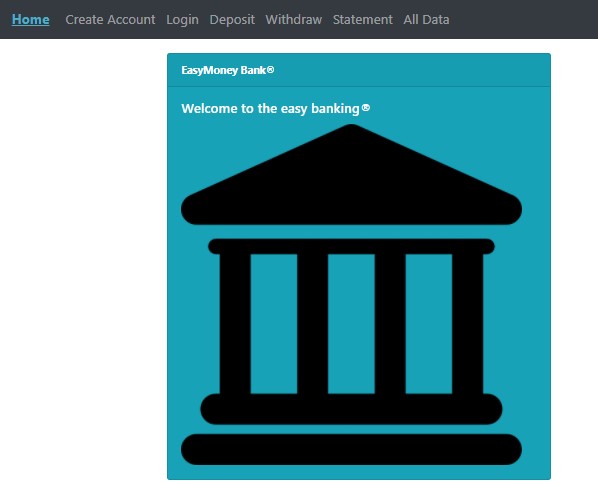Viewport: 598px width, 496px height.
Task: Click the upper base step beneath the columns
Action: (x=351, y=409)
